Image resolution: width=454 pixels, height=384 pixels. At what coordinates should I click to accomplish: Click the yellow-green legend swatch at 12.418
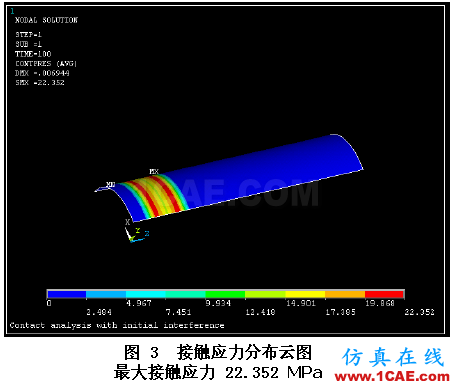coord(265,294)
